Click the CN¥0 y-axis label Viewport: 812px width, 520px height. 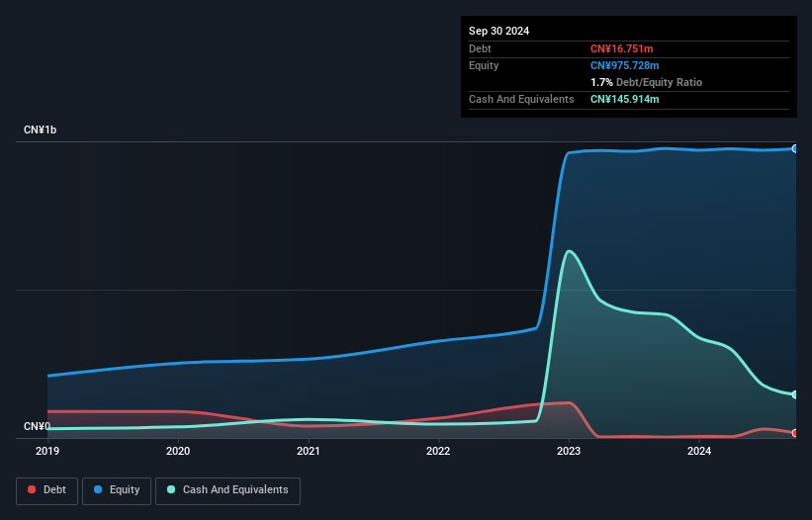pyautogui.click(x=37, y=426)
